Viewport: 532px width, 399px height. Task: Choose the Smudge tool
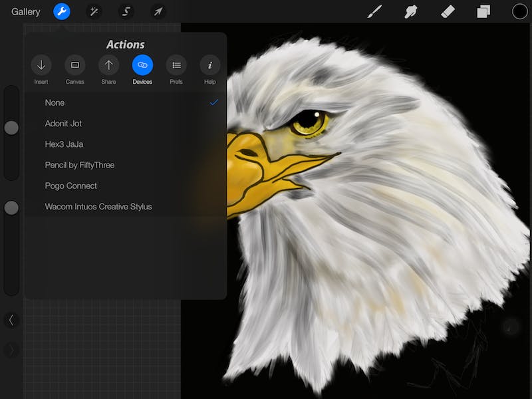tap(411, 11)
